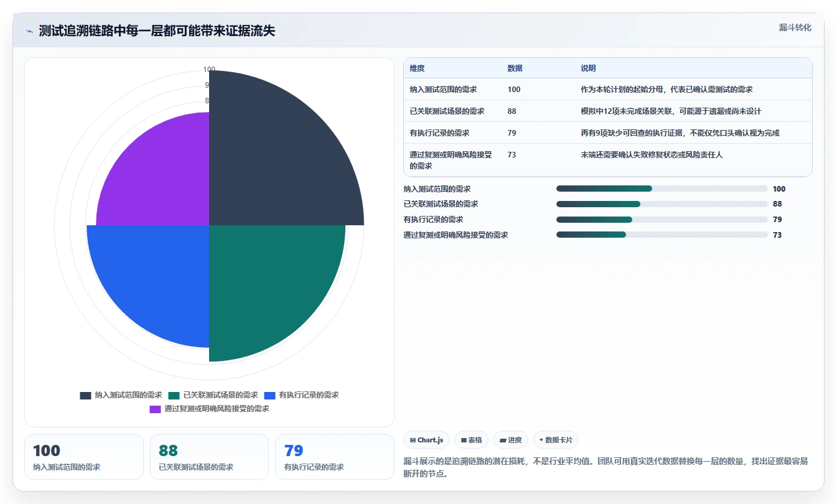Select the Chart.js tag chip
Viewport: 837px width, 504px height.
[426, 440]
